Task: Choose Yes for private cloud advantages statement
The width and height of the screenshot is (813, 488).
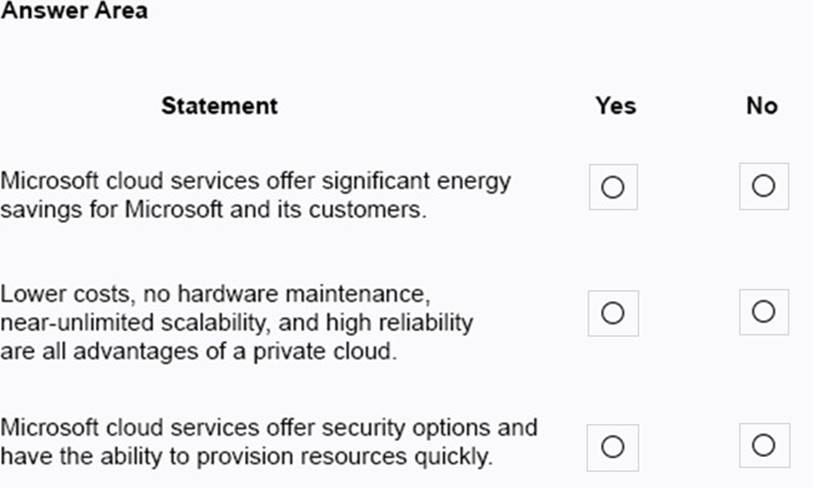Action: 613,313
